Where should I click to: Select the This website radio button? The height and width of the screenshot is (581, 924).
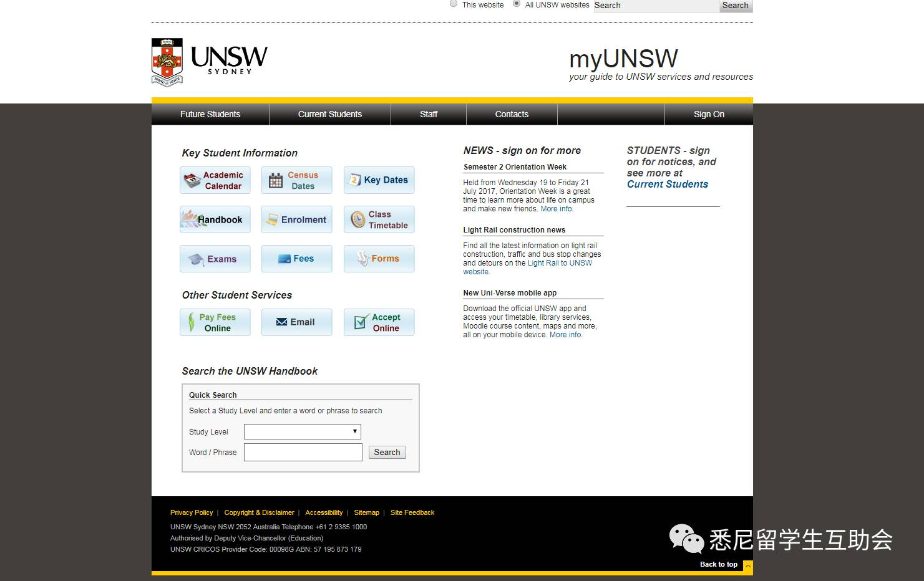coord(454,4)
